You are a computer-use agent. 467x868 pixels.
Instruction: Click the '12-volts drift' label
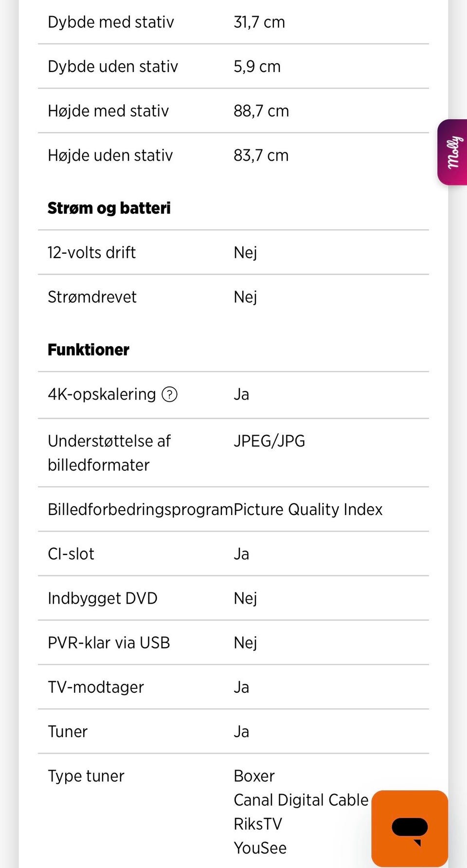coord(91,252)
